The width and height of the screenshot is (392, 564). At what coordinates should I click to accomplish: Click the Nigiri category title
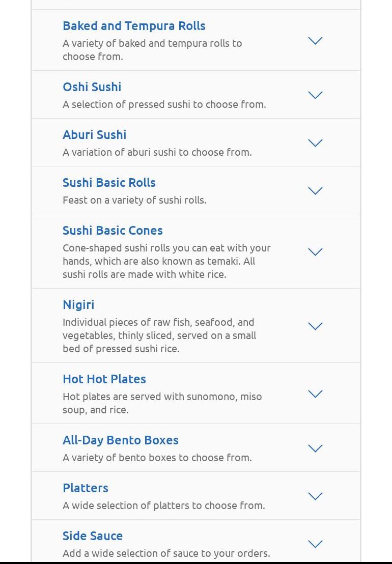tap(78, 304)
